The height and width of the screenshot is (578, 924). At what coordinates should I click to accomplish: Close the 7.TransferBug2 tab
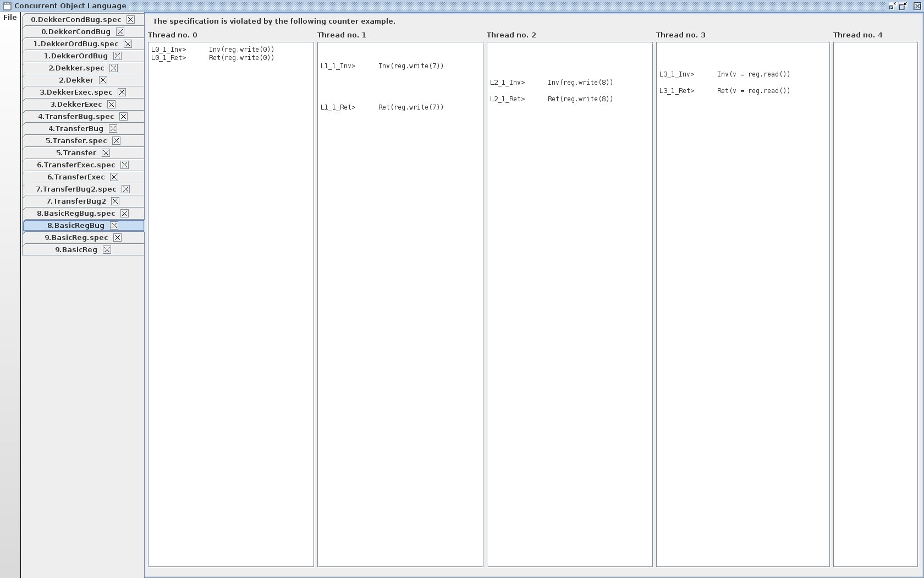(x=115, y=201)
